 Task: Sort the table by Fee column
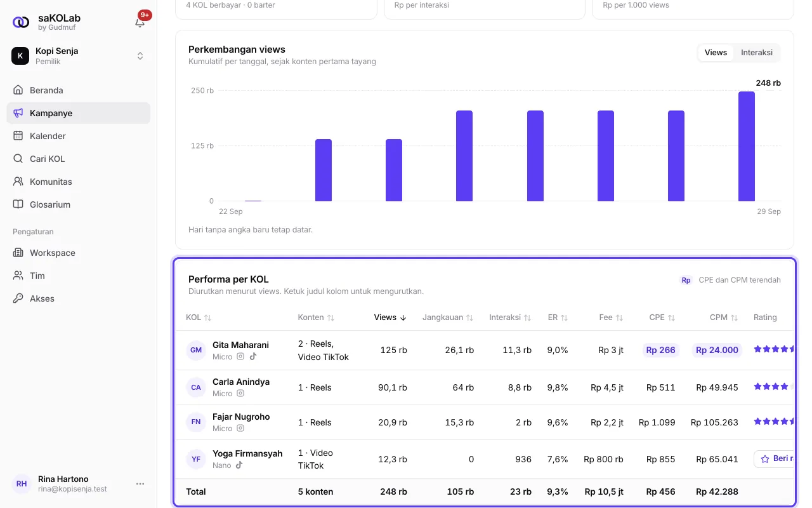pos(611,317)
